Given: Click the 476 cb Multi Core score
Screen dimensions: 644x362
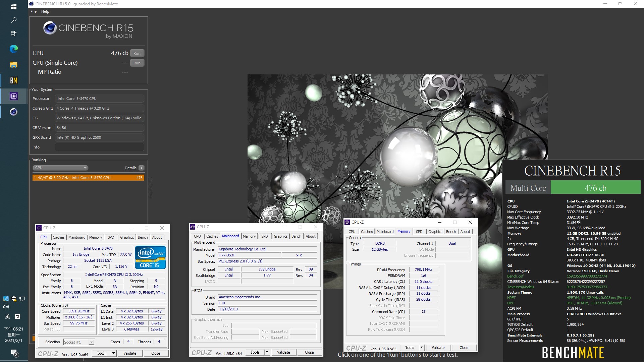Looking at the screenshot, I should tap(595, 187).
